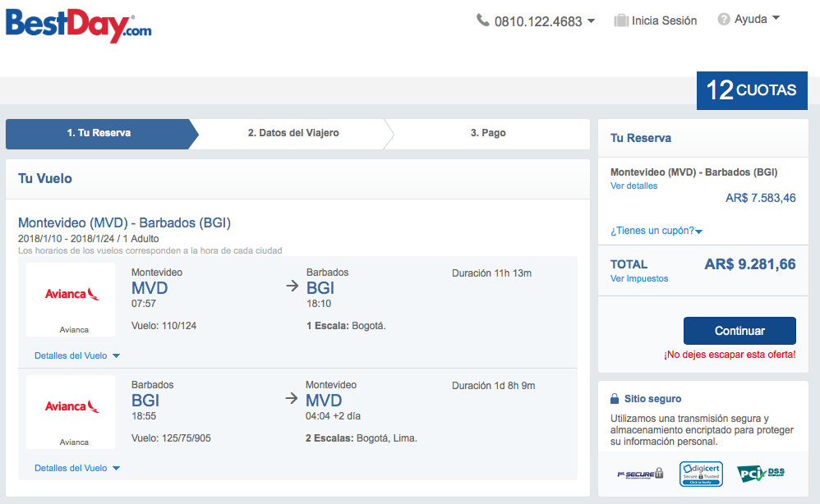Screen dimensions: 820x504
Task: Click the suitcase icon beside Inicia Sesión
Action: (x=621, y=21)
